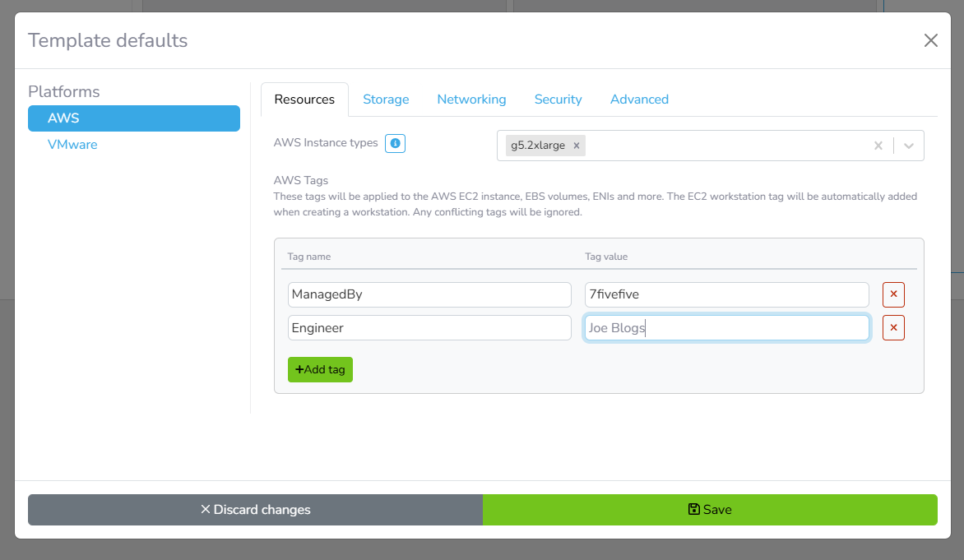This screenshot has width=964, height=560.
Task: Click the AWS Instance types info icon
Action: (x=395, y=144)
